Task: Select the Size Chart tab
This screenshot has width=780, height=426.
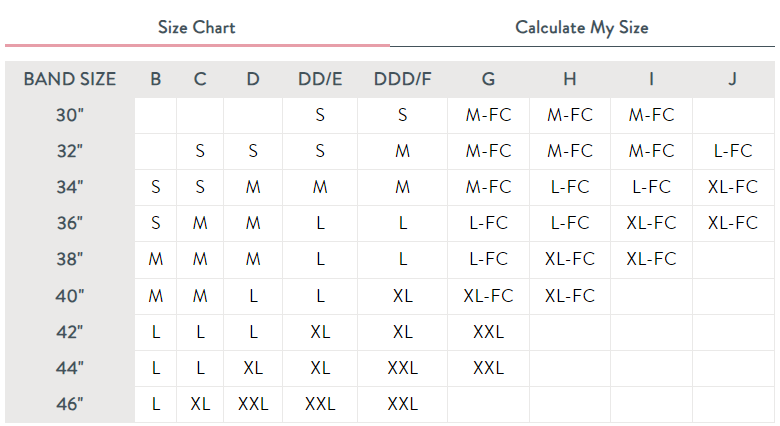Action: coord(197,27)
